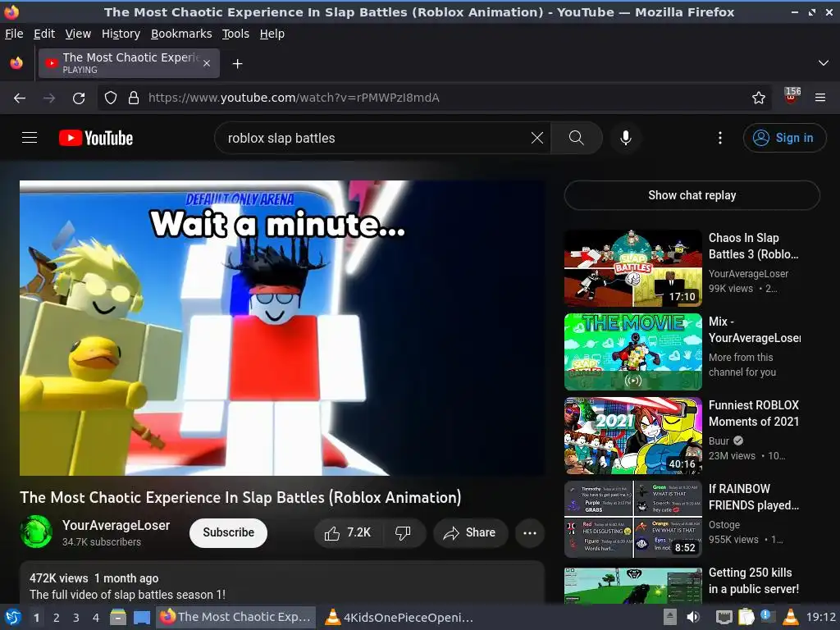
Task: Open Funniest ROBLOX Moments 2021 thumbnail
Action: (x=632, y=435)
